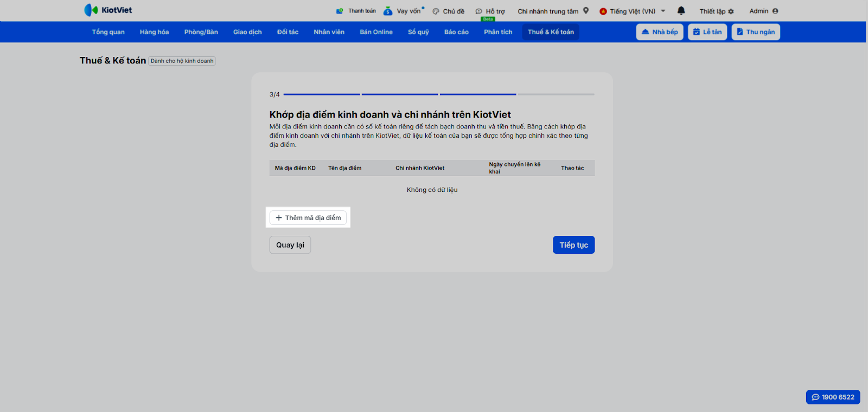Open the Đối tác menu
This screenshot has width=868, height=412.
tap(288, 32)
